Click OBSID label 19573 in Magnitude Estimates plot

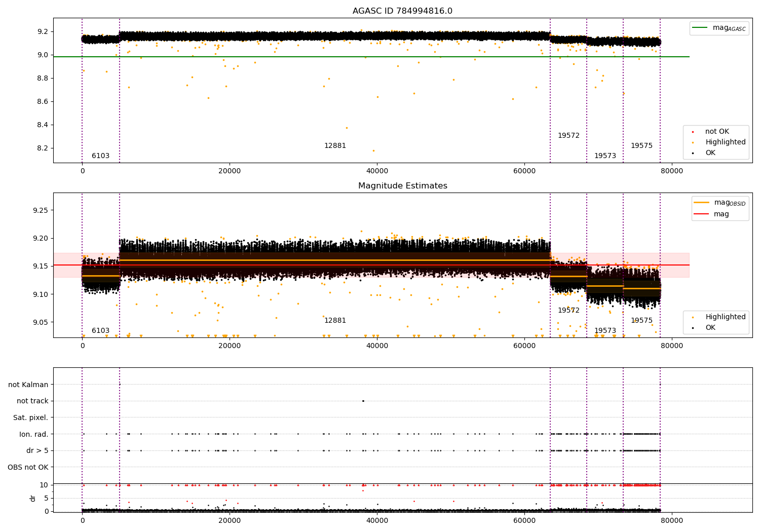tap(605, 331)
